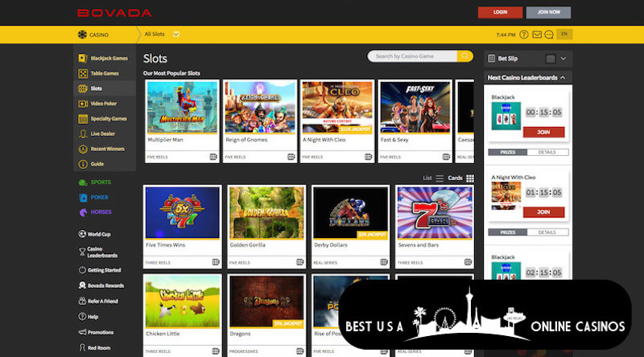Click the Refer A Friend icon
Screen dimensions: 644x357
82,301
